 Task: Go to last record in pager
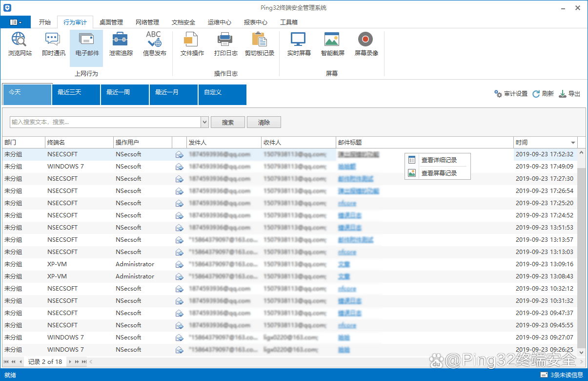click(84, 362)
